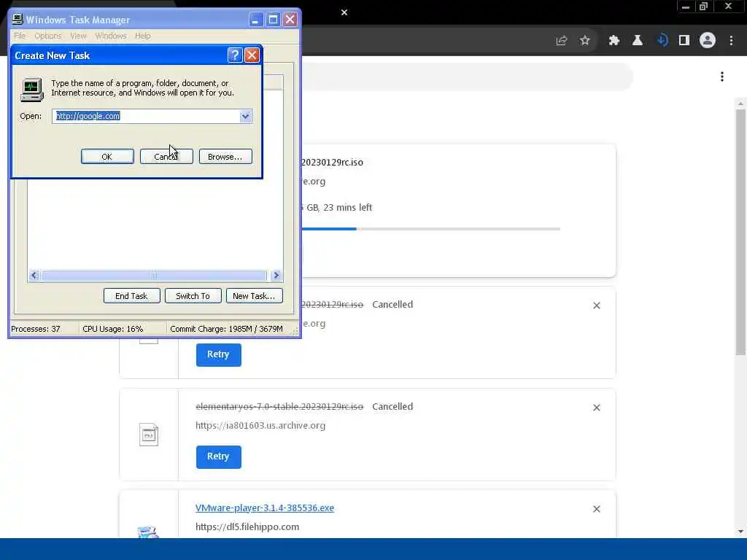Click New Task... in Task Manager
Viewport: 747px width, 560px height.
(x=255, y=296)
